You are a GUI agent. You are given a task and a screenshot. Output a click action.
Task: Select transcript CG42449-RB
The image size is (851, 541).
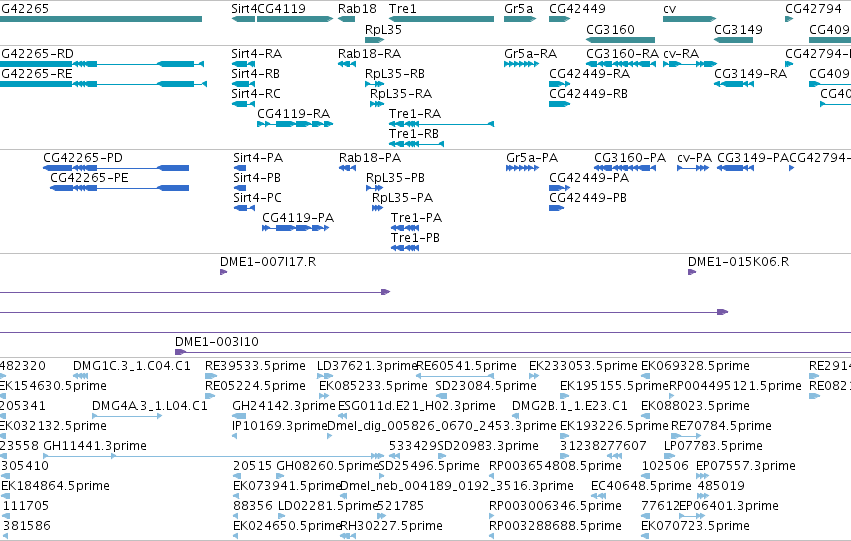coord(560,104)
